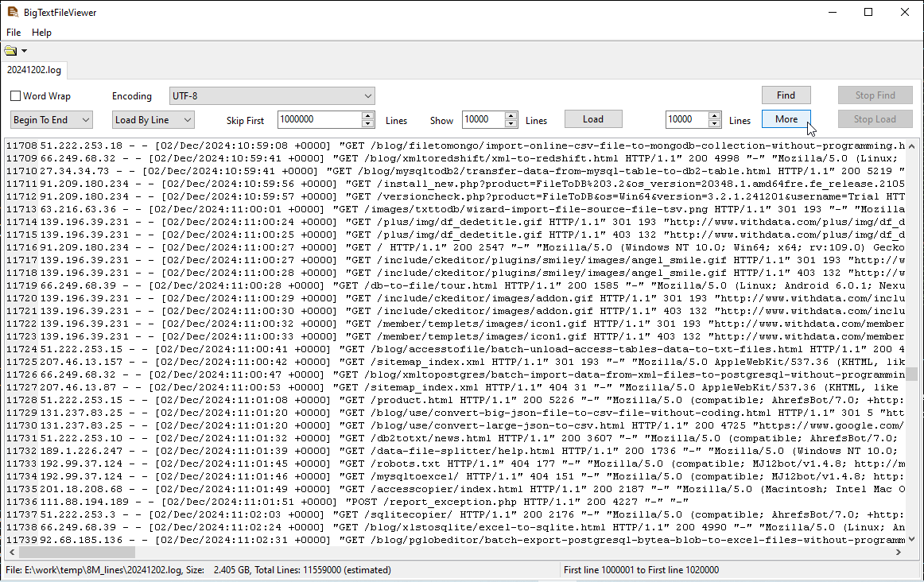Open the Load By Line dropdown
Screen dimensions: 924x582
(153, 120)
